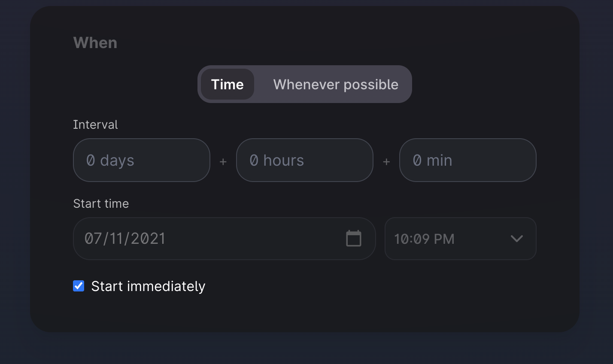This screenshot has width=613, height=364.
Task: Click the Interval label
Action: pyautogui.click(x=95, y=124)
